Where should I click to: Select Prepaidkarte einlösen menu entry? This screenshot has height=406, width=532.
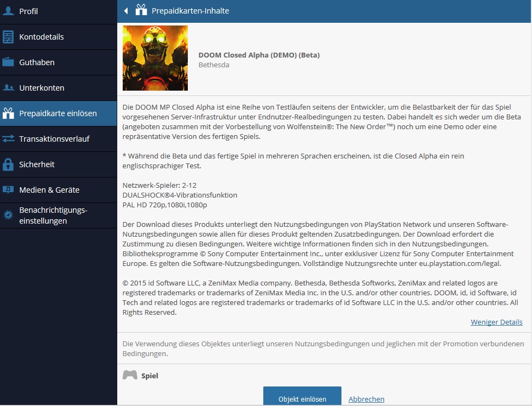[x=59, y=113]
